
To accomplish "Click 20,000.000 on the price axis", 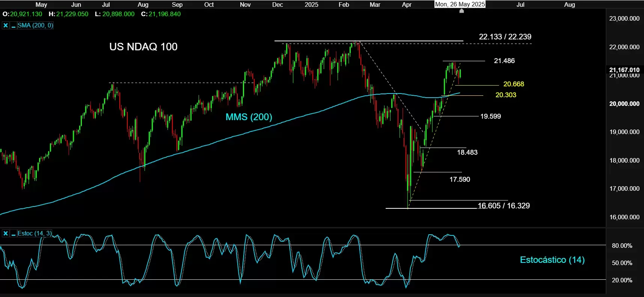I will [x=624, y=104].
